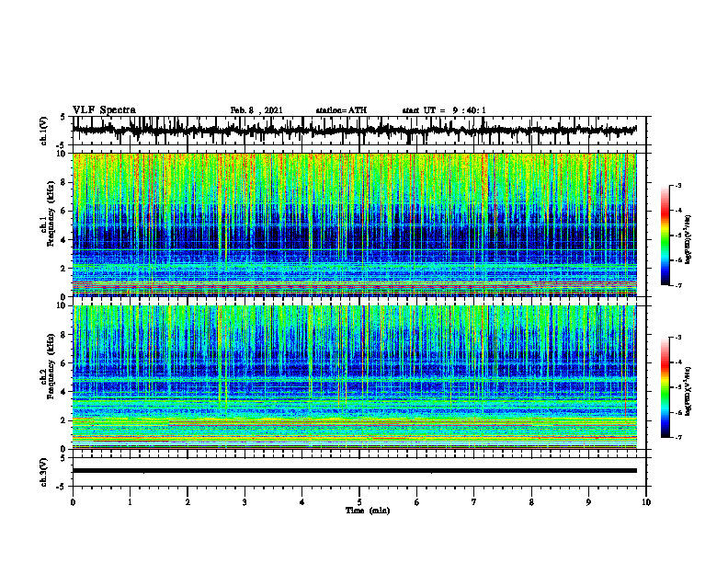Viewport: 728px width, 563px height.
Task: Click the ch.2 spectrogram color scale bar
Action: 665,387
